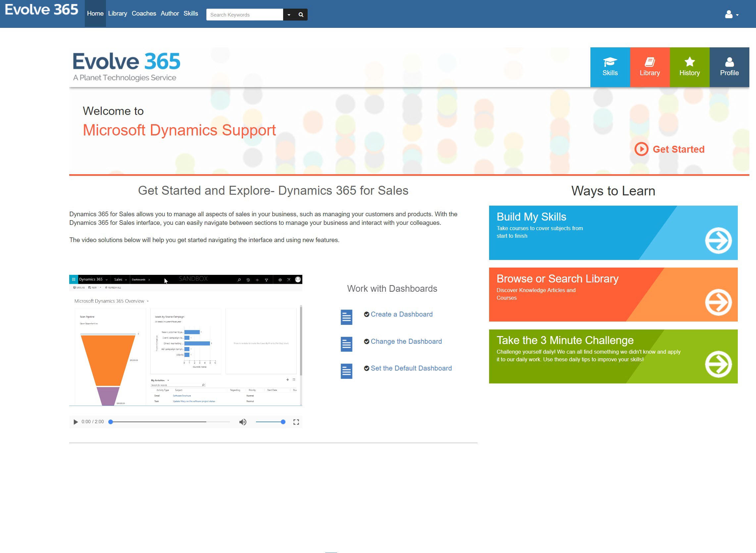Open the Skills tile with graduation cap

(610, 67)
